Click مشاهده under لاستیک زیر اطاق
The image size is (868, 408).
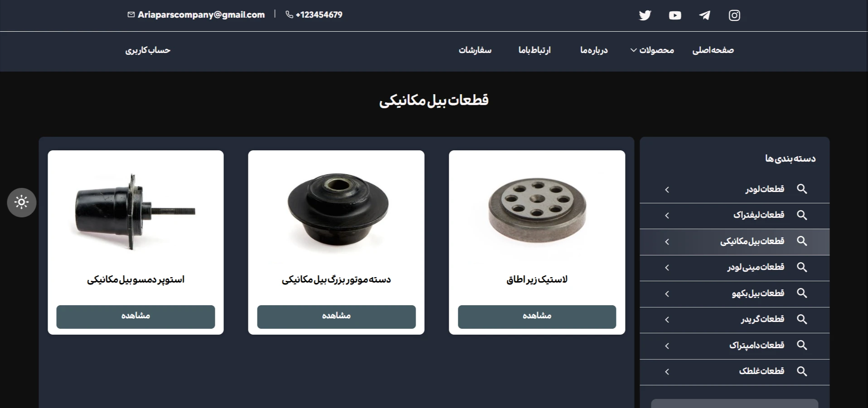pos(537,317)
